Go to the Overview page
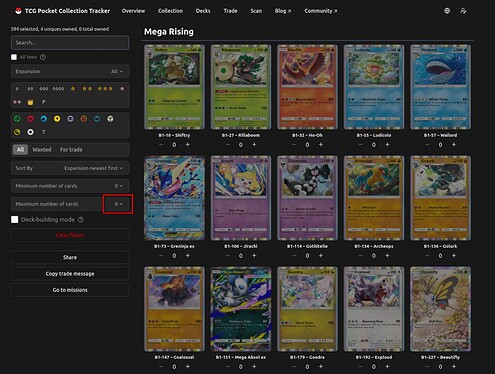Viewport: 495px width, 374px height. (133, 11)
